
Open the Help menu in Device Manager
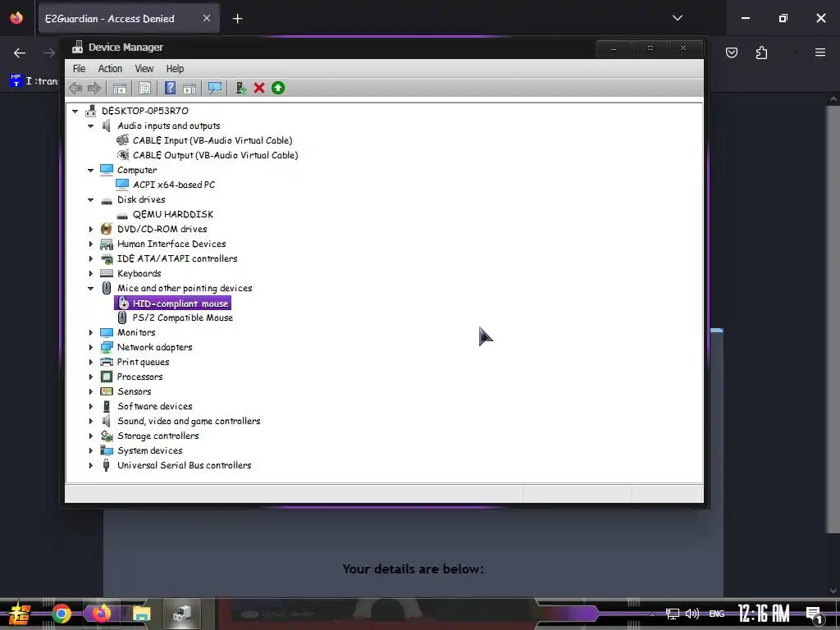click(x=175, y=69)
